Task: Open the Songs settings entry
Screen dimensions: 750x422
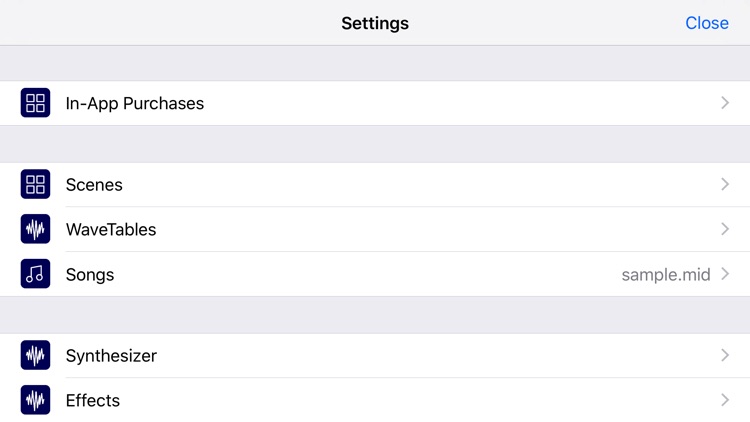Action: point(375,274)
